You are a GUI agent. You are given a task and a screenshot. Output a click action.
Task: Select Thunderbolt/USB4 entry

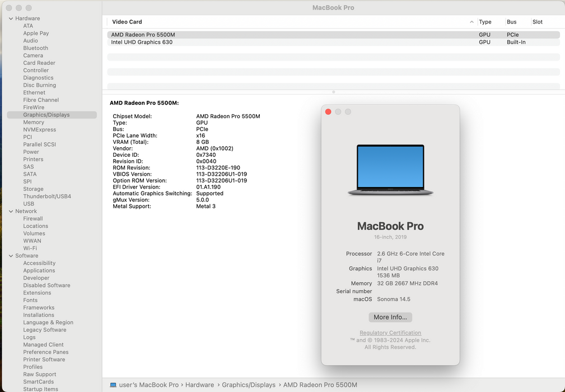point(47,197)
